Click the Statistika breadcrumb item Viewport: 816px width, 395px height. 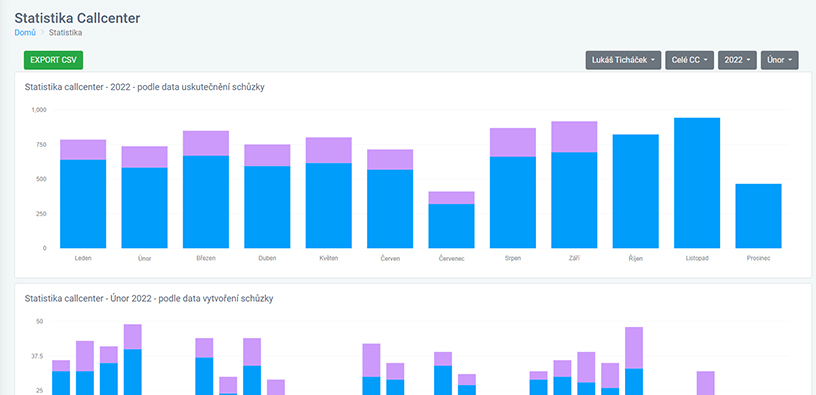[x=66, y=32]
